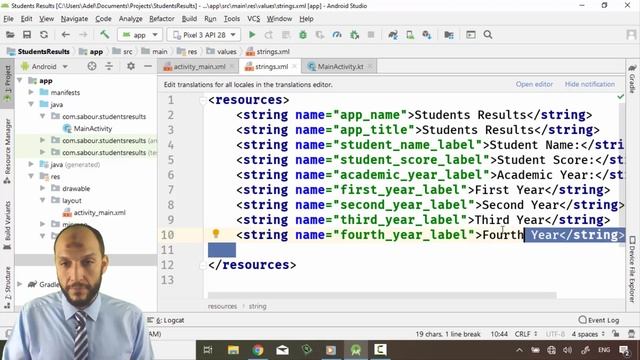The image size is (640, 360).
Task: Click values breadcrumb in navigation bar
Action: coord(222,51)
